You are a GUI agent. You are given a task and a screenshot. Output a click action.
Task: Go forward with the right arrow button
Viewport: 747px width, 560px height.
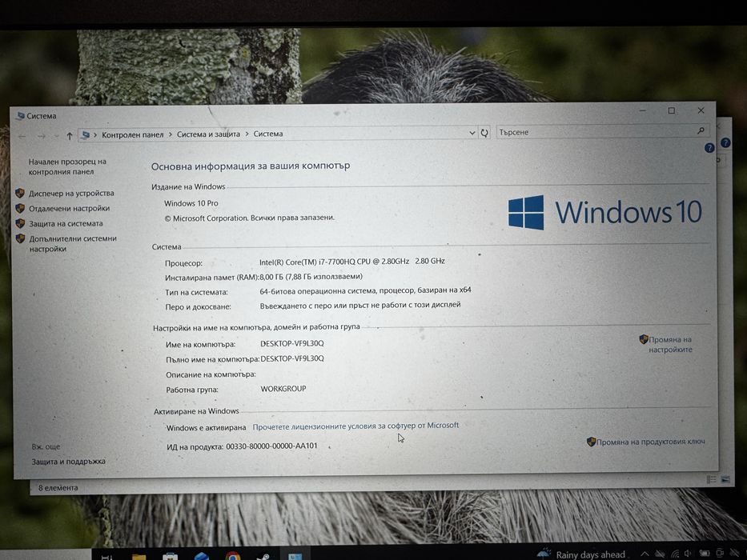coord(42,137)
